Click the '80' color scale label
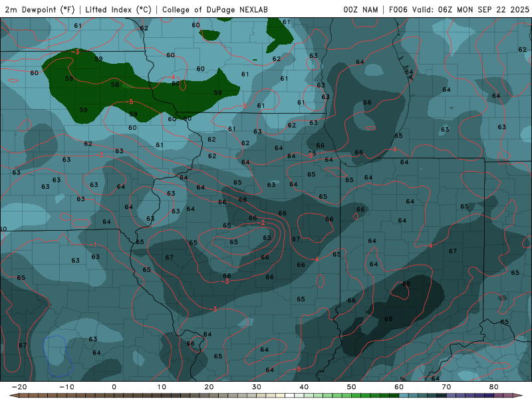Image resolution: width=532 pixels, height=399 pixels. point(494,387)
